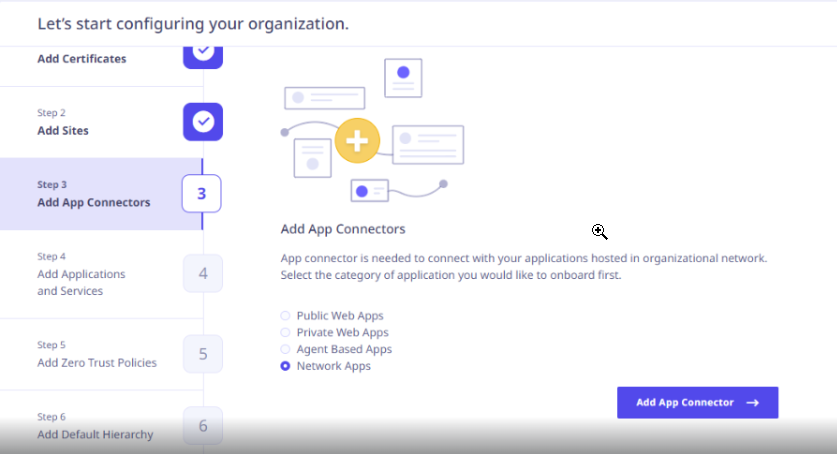Navigate to Step 5 Add Zero Trust Policies
Screen dimensions: 837x454
click(101, 354)
